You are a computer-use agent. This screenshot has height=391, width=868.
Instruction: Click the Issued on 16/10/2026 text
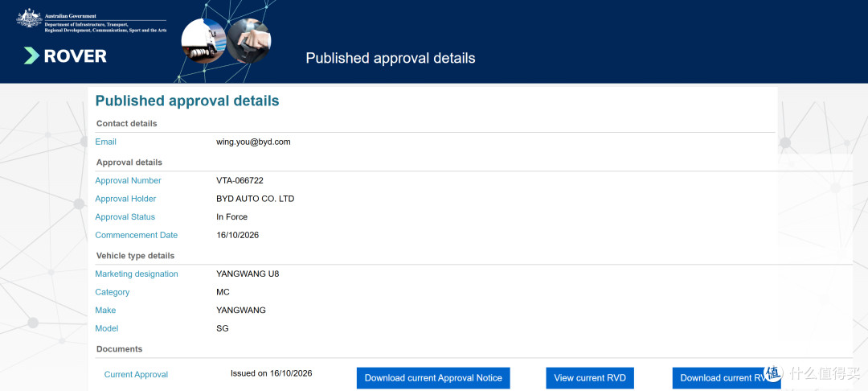[x=272, y=373]
